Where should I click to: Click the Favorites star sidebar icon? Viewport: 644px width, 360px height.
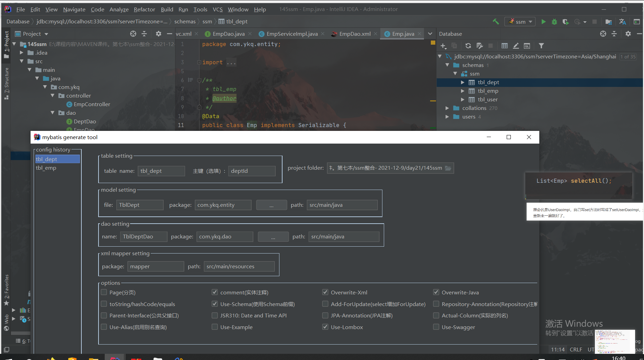click(6, 303)
